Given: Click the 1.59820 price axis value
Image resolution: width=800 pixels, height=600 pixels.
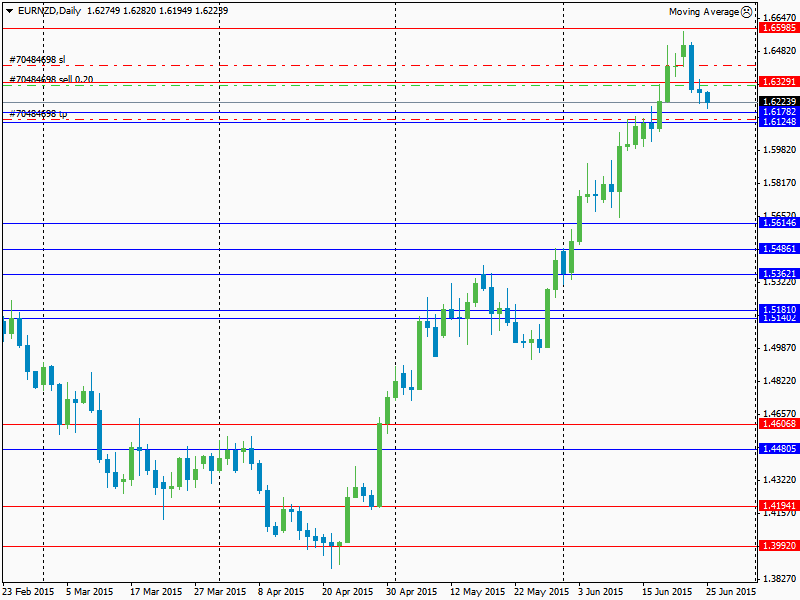Looking at the screenshot, I should (x=779, y=149).
